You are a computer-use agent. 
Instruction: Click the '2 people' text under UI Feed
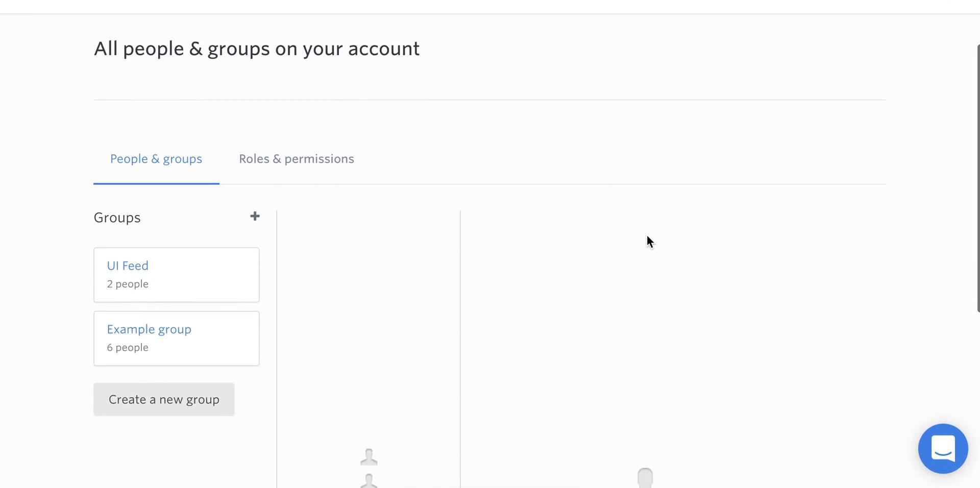coord(128,284)
